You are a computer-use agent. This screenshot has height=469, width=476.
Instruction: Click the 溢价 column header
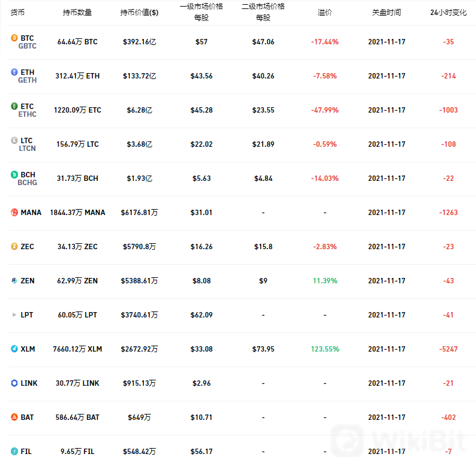[325, 13]
